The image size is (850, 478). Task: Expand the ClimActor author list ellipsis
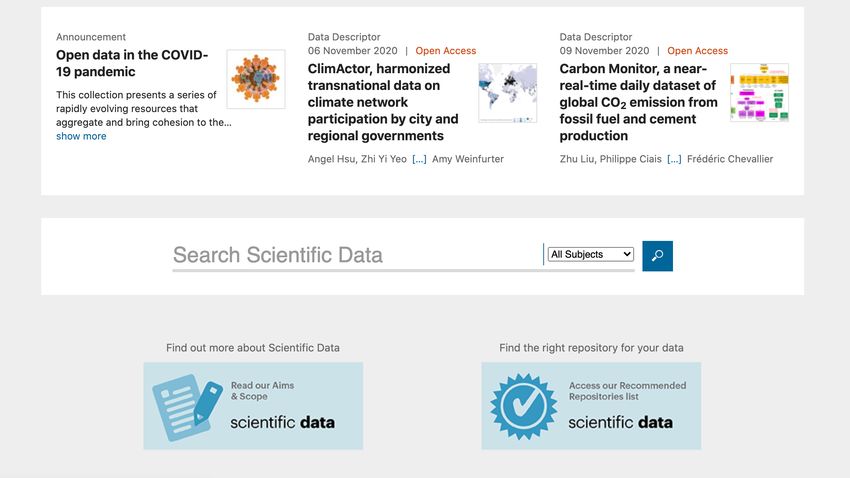click(x=419, y=159)
